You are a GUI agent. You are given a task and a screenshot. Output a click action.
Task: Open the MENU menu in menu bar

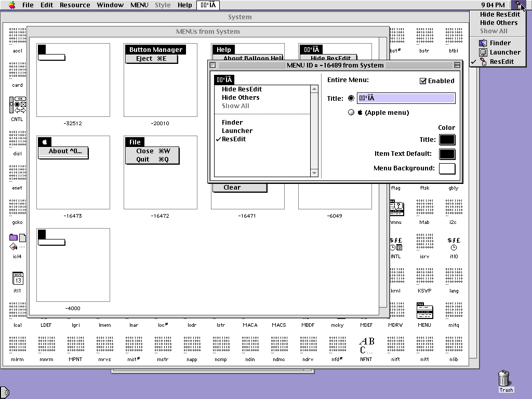139,5
